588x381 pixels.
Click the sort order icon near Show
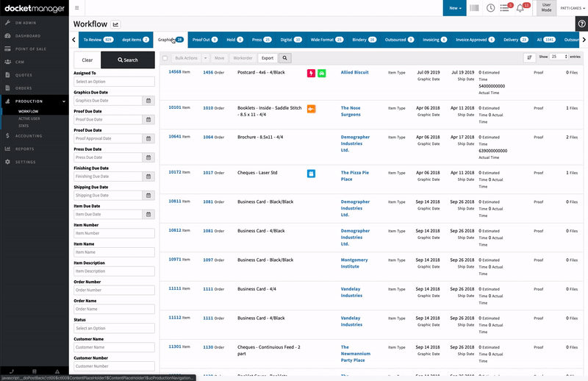pyautogui.click(x=529, y=57)
